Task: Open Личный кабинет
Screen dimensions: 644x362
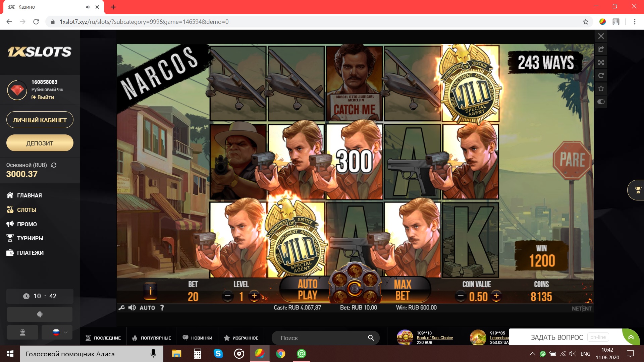Action: tap(40, 120)
